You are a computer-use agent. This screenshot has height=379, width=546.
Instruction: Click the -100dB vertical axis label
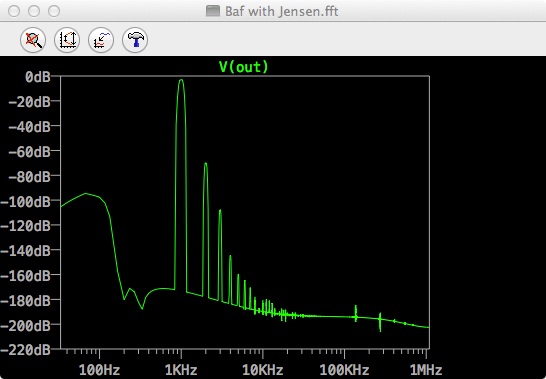(25, 201)
